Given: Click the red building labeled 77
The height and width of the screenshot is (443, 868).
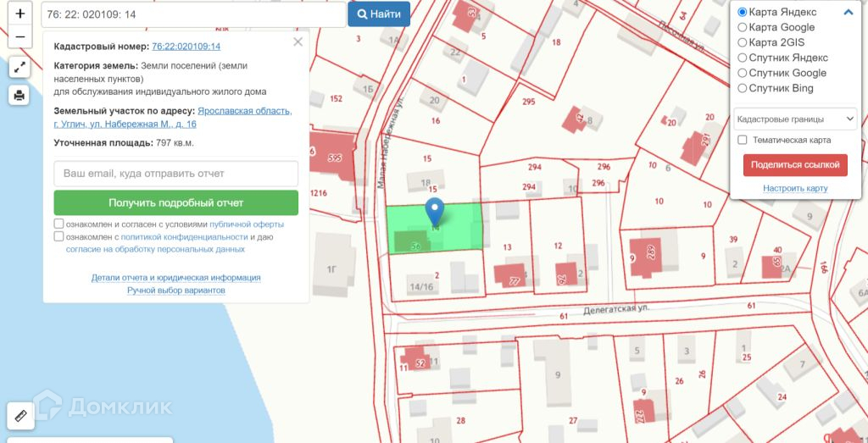Looking at the screenshot, I should 509,276.
